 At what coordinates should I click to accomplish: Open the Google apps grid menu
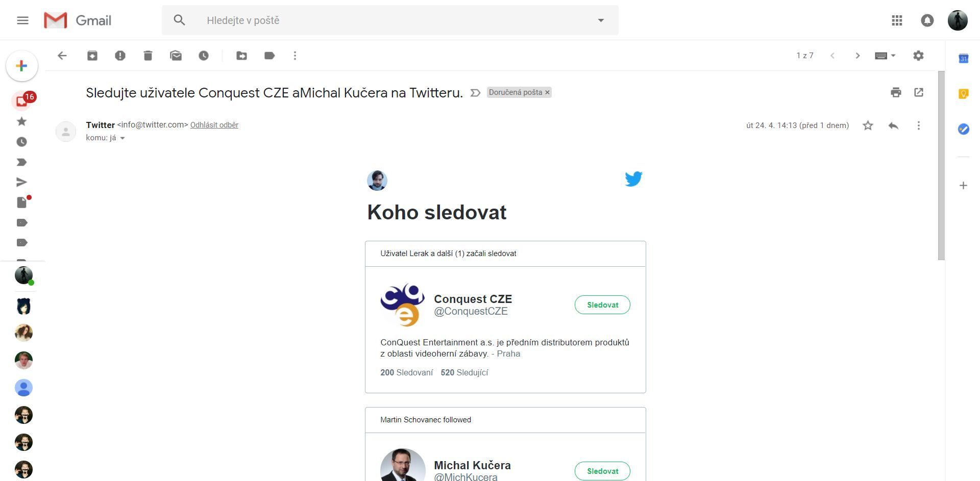point(897,20)
